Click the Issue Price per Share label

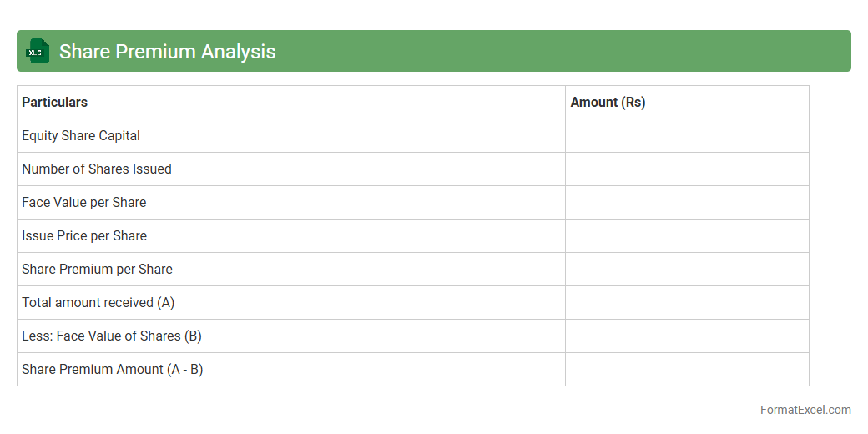(84, 236)
